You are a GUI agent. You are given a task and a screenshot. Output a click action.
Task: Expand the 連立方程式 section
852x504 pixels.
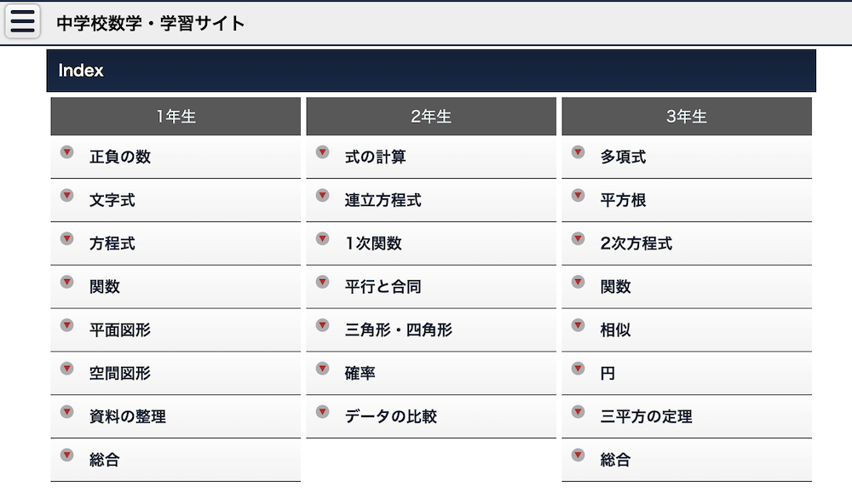click(431, 200)
